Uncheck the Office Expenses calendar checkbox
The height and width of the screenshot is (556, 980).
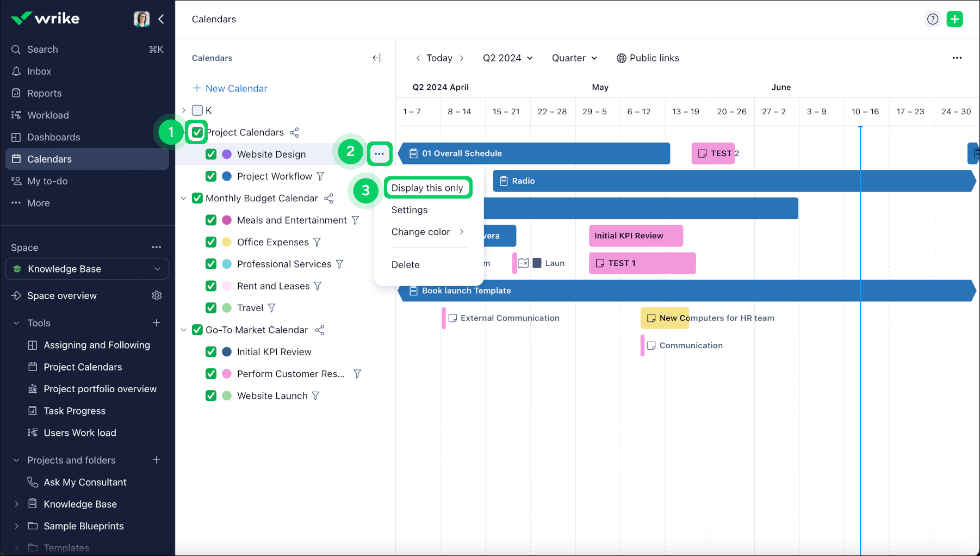211,242
